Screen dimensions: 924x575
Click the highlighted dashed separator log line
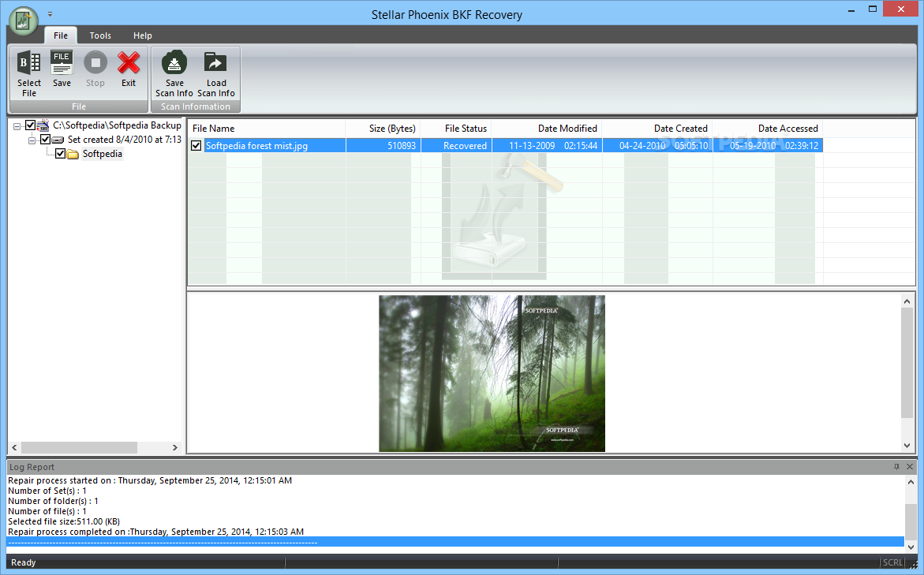455,542
